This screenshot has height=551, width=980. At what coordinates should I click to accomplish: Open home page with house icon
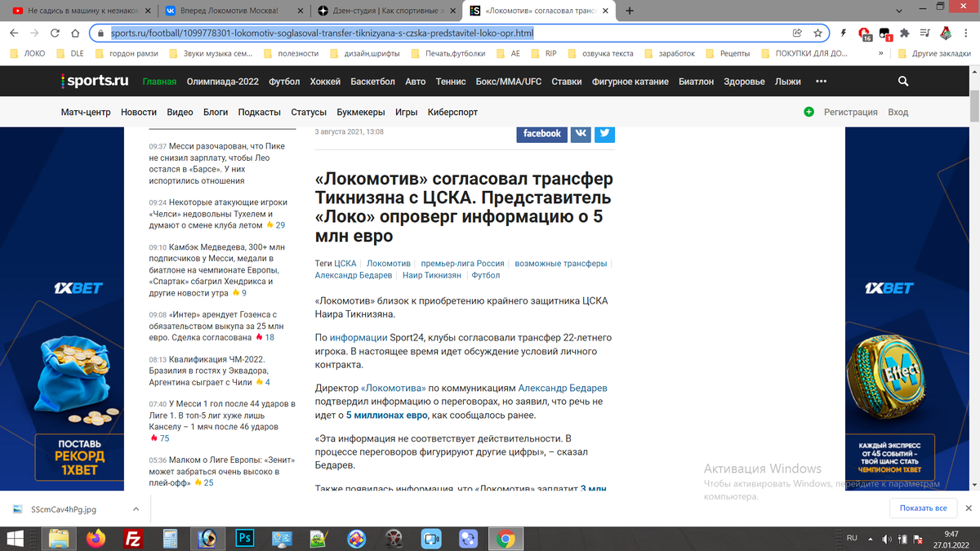click(75, 33)
